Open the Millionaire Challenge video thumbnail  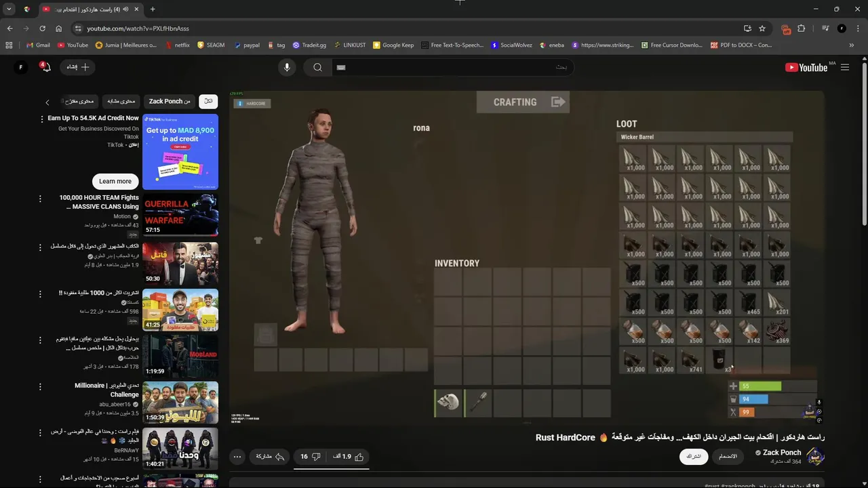[180, 402]
